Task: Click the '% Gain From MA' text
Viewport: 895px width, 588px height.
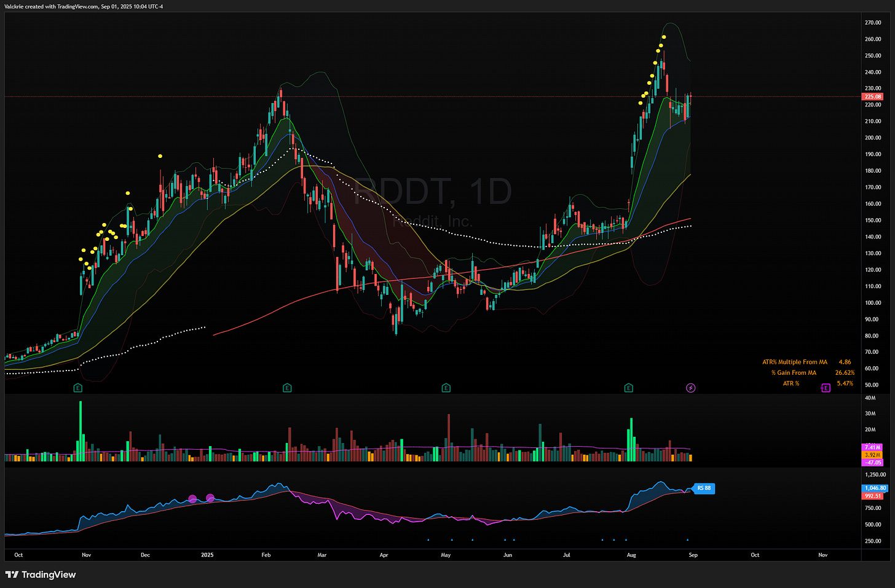Action: point(794,372)
